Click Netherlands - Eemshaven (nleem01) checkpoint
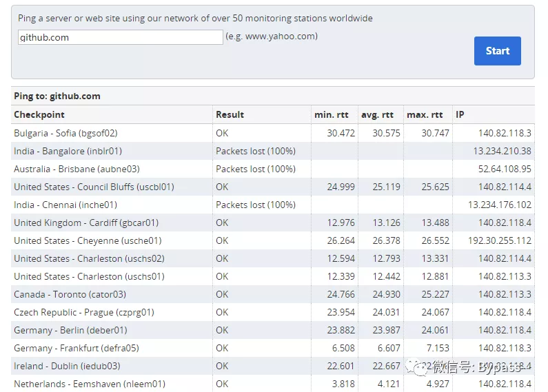The width and height of the screenshot is (548, 392). click(90, 384)
